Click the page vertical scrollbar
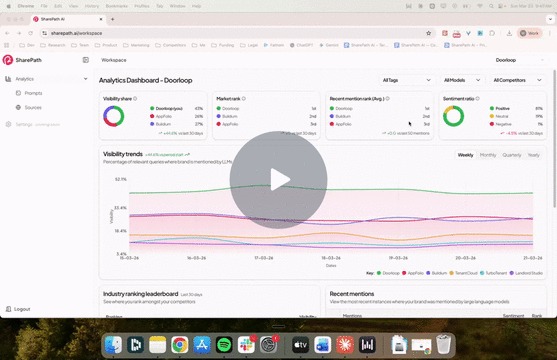557x360 pixels. coord(554,139)
